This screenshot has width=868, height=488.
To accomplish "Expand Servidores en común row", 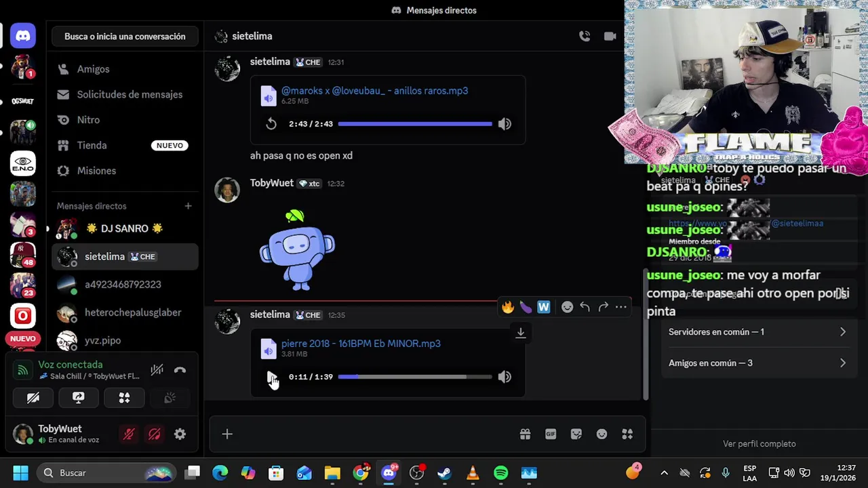I will click(x=757, y=332).
